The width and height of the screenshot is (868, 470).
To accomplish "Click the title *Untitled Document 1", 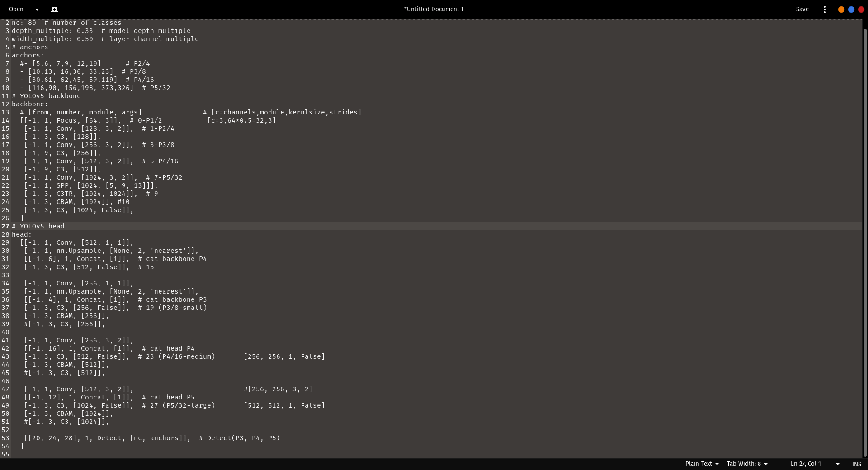I will coord(434,9).
